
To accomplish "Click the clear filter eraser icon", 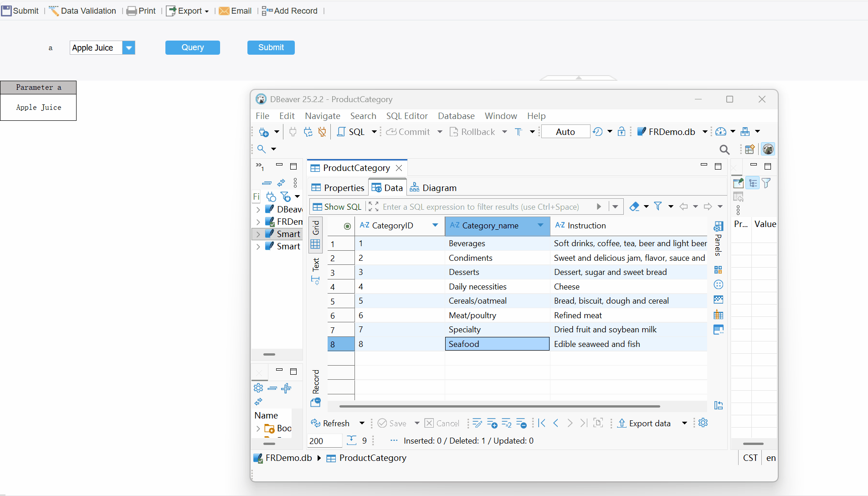I will pos(634,207).
